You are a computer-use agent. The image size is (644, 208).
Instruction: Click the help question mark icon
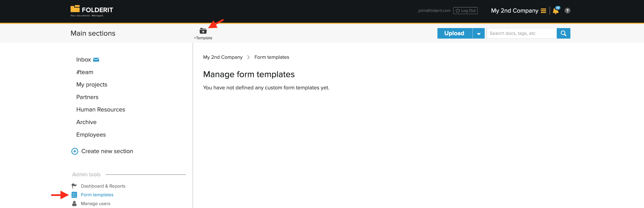click(x=567, y=11)
